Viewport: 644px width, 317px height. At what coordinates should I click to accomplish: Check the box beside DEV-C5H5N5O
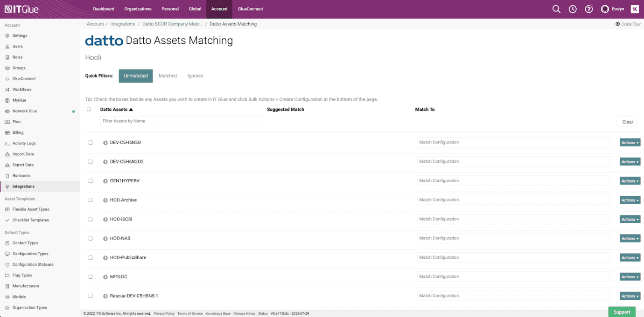91,143
